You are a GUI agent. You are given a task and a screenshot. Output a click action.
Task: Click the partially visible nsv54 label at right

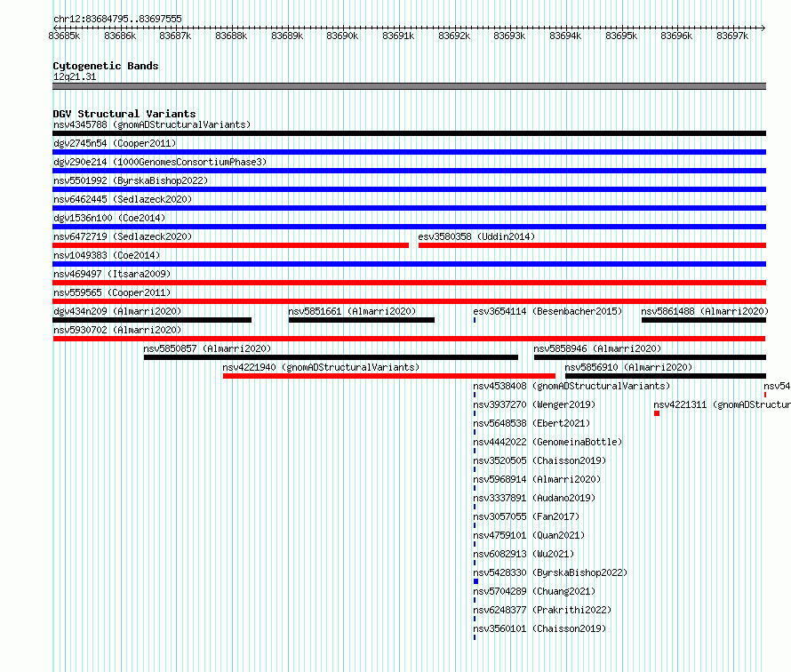click(777, 386)
